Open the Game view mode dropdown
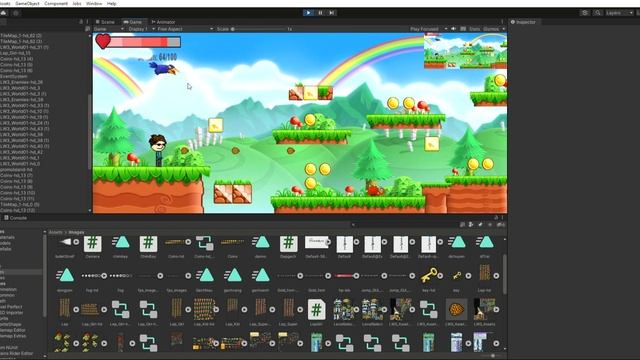640x360 pixels. (109, 29)
